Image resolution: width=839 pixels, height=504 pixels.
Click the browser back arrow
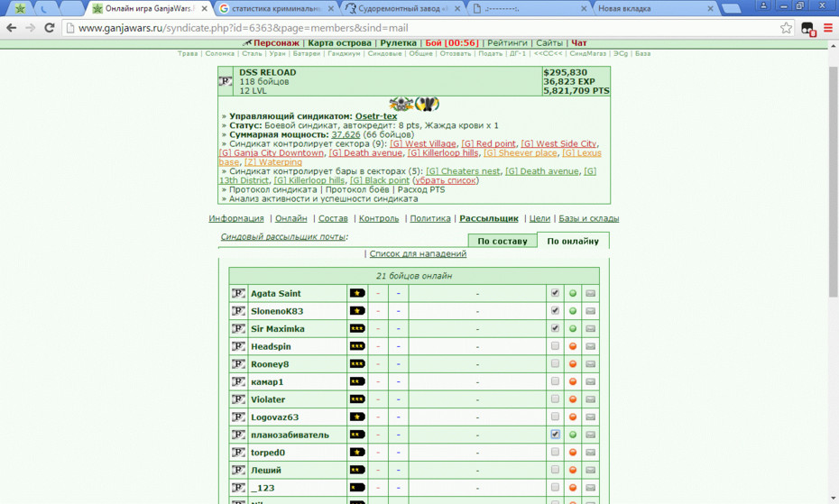click(x=11, y=28)
